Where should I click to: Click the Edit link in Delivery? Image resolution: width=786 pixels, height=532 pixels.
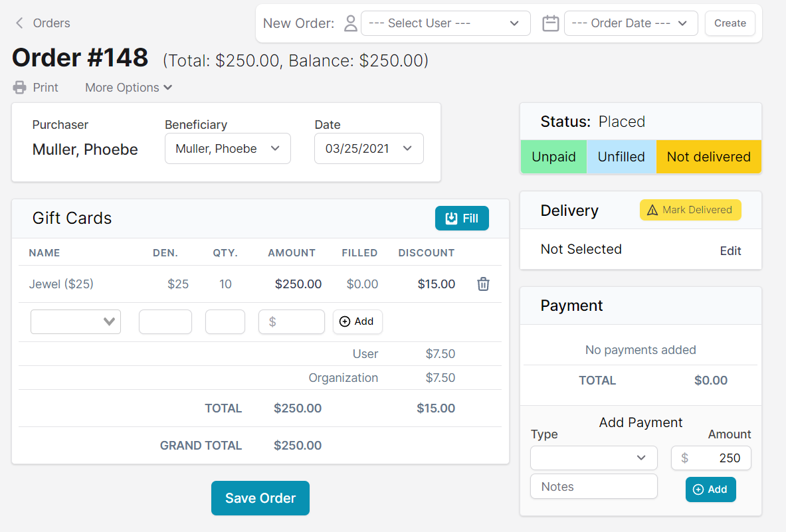730,251
